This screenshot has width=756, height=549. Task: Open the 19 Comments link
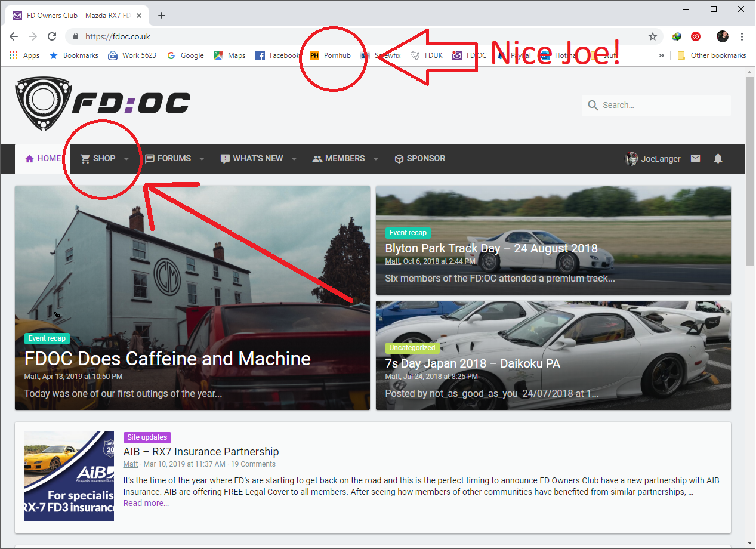[x=253, y=464]
